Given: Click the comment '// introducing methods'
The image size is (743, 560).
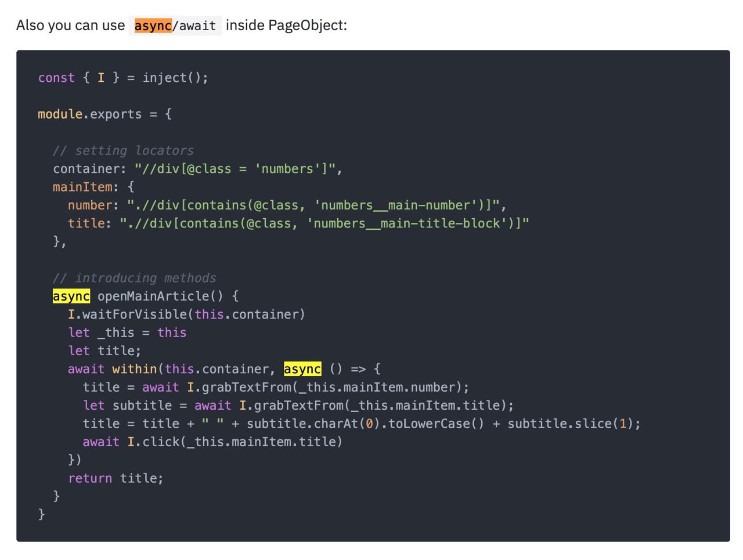Looking at the screenshot, I should click(x=134, y=278).
